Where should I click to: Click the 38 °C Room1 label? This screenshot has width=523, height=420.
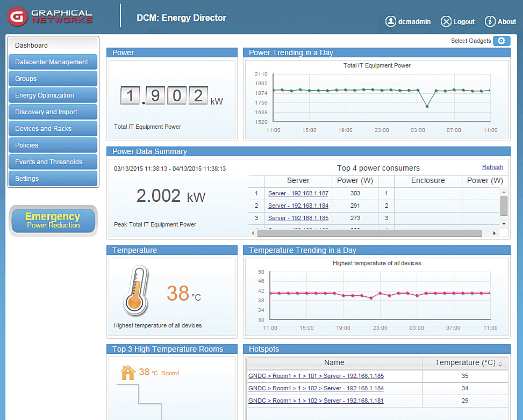pyautogui.click(x=159, y=373)
